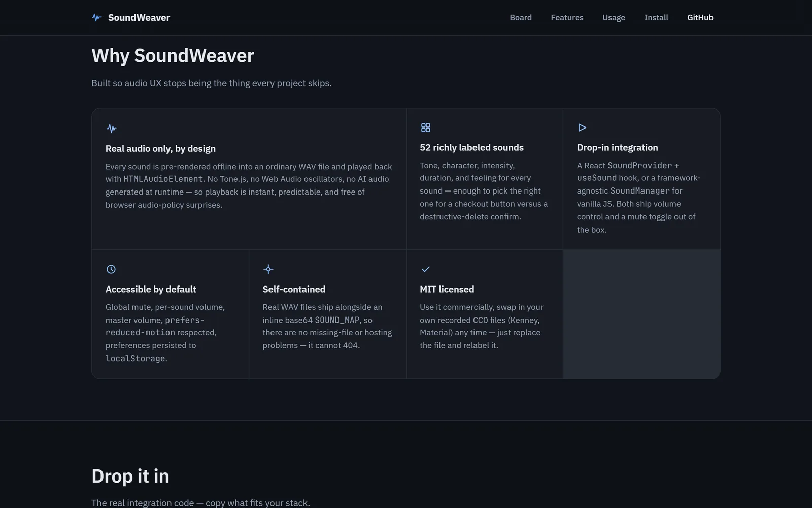Screen dimensions: 812x508
Task: Click the HTMLAudioElement code text
Action: (163, 179)
